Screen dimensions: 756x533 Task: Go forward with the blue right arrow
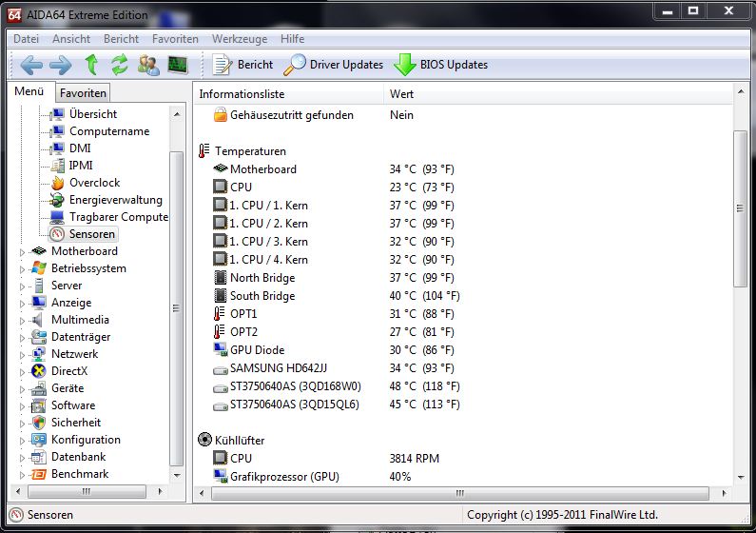pos(60,65)
